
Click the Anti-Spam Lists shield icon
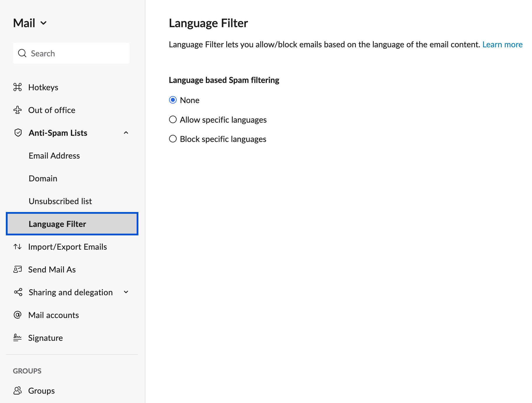(x=18, y=133)
